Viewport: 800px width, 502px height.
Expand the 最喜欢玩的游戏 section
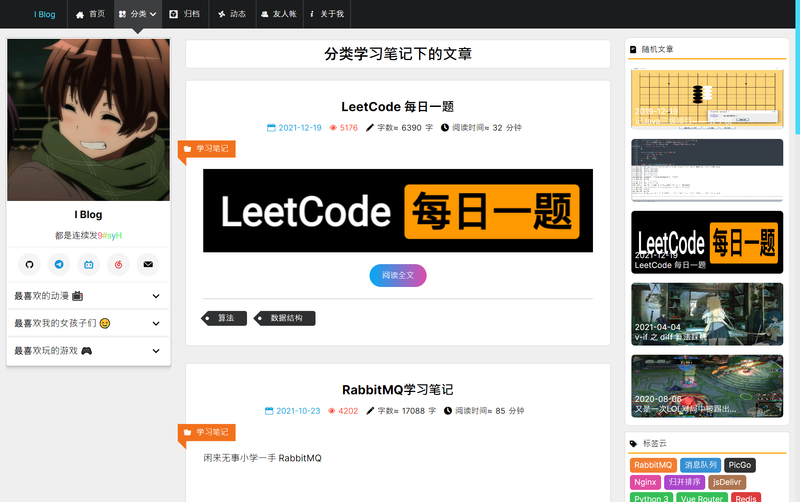click(88, 350)
